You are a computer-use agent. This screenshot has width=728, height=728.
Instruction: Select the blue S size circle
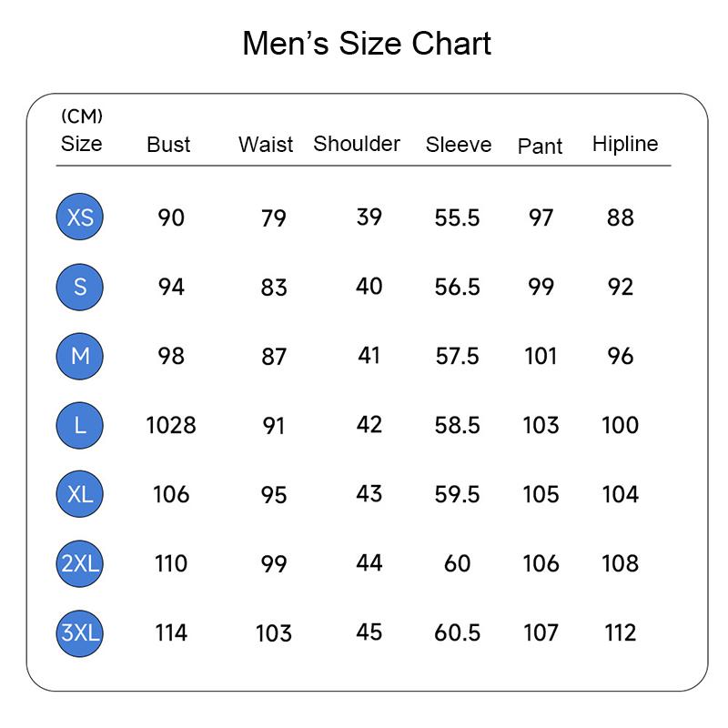(80, 287)
